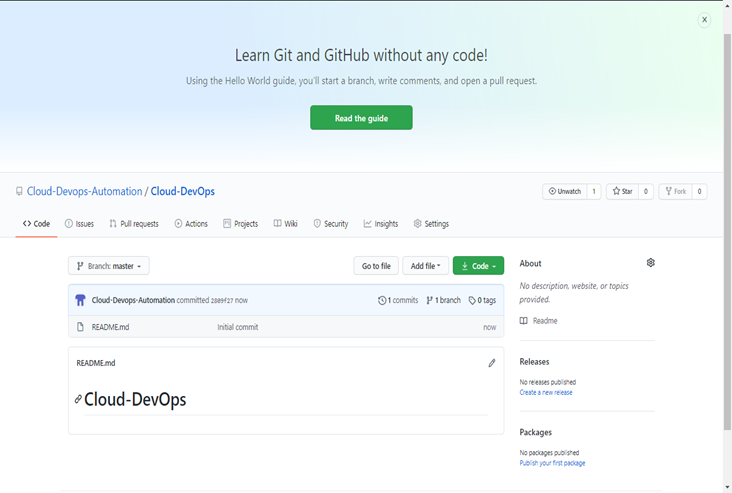The image size is (732, 493).
Task: Click the Releases heading
Action: (534, 362)
